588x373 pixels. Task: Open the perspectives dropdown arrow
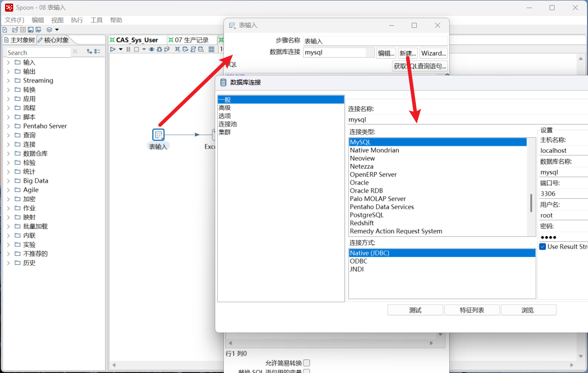[57, 30]
